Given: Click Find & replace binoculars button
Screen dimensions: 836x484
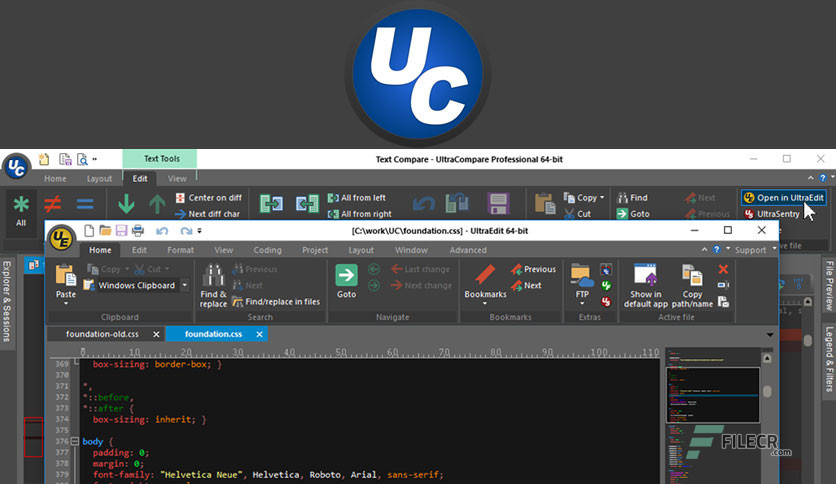Looking at the screenshot, I should 213,286.
